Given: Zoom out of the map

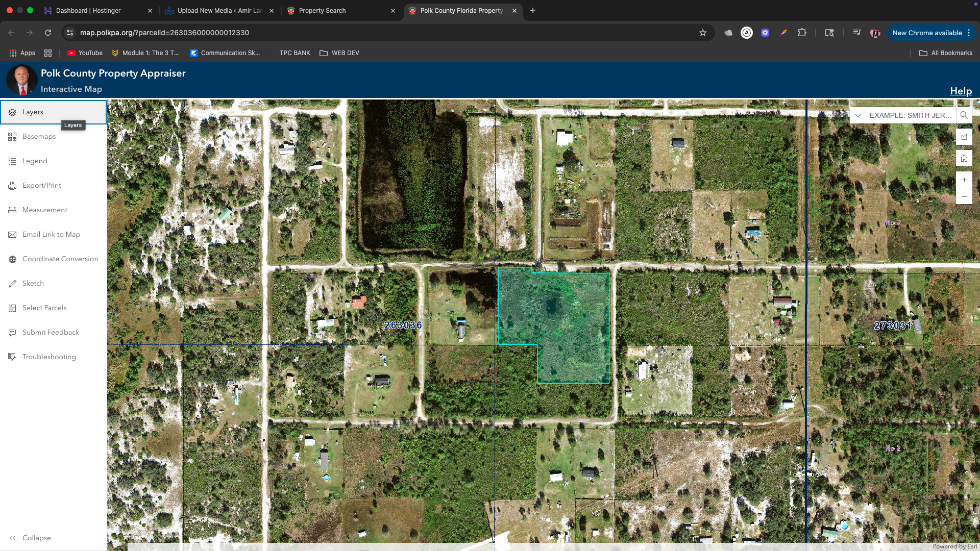Looking at the screenshot, I should (964, 197).
